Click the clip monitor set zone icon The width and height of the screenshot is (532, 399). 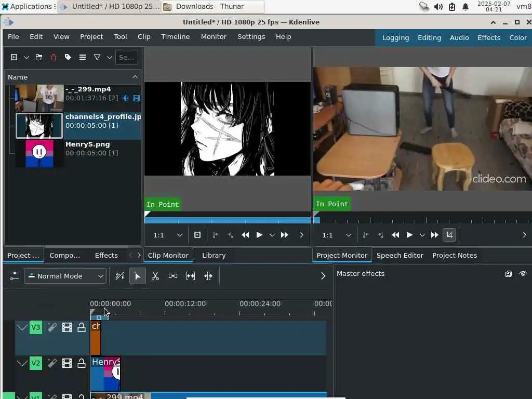click(x=197, y=235)
